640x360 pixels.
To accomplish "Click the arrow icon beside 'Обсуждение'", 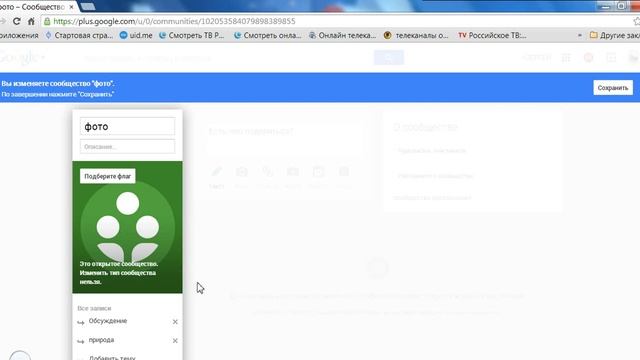I will (x=81, y=322).
